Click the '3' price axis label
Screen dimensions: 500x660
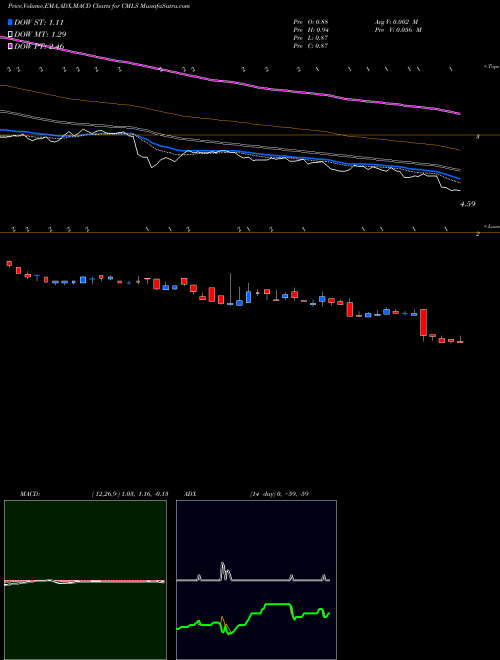tap(478, 137)
